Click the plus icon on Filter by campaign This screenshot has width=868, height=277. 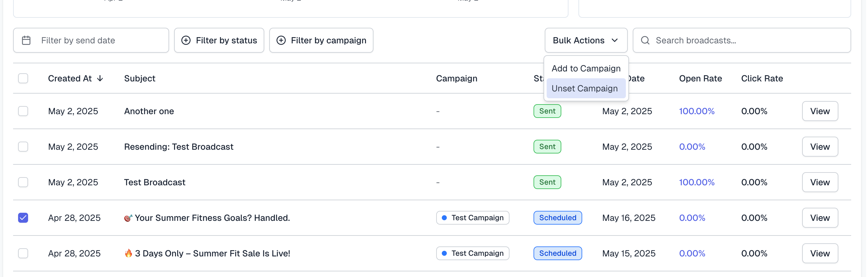(x=281, y=41)
